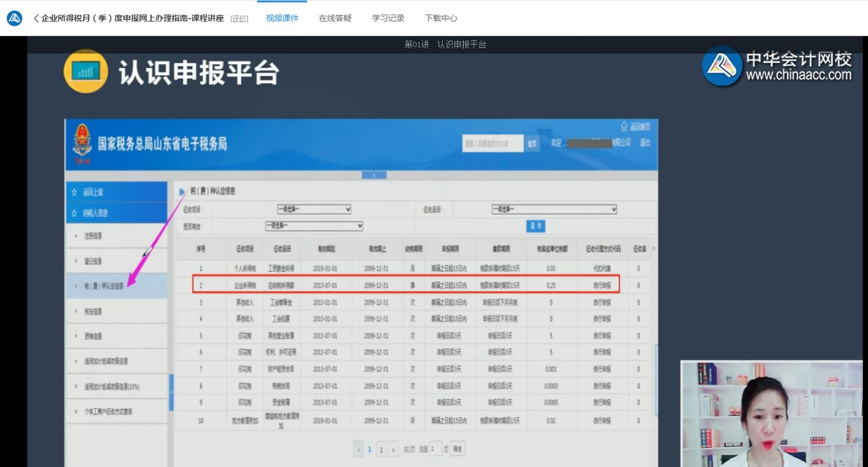Click the 0.0003 rate cell
The image size is (868, 467).
551,386
